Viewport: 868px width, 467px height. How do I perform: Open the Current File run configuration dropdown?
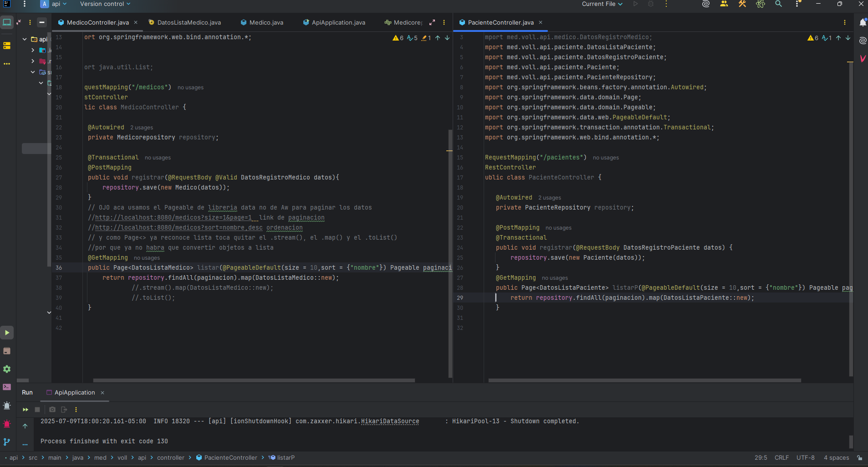(x=602, y=4)
